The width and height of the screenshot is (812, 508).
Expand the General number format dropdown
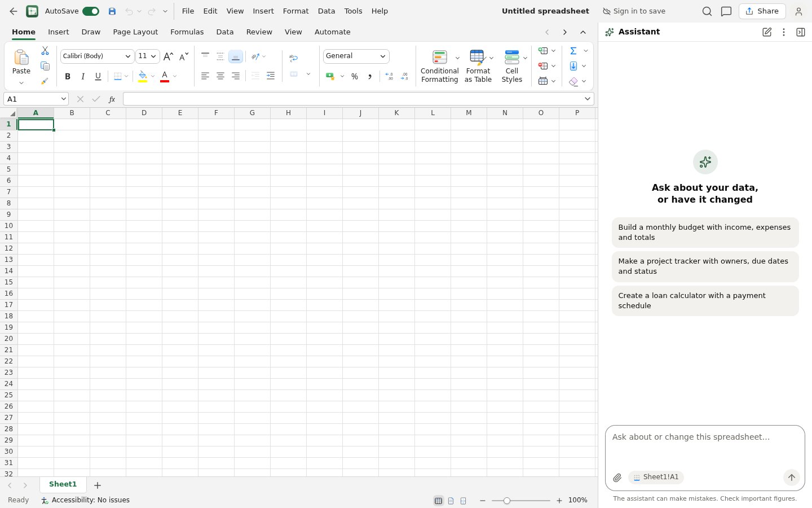(356, 56)
